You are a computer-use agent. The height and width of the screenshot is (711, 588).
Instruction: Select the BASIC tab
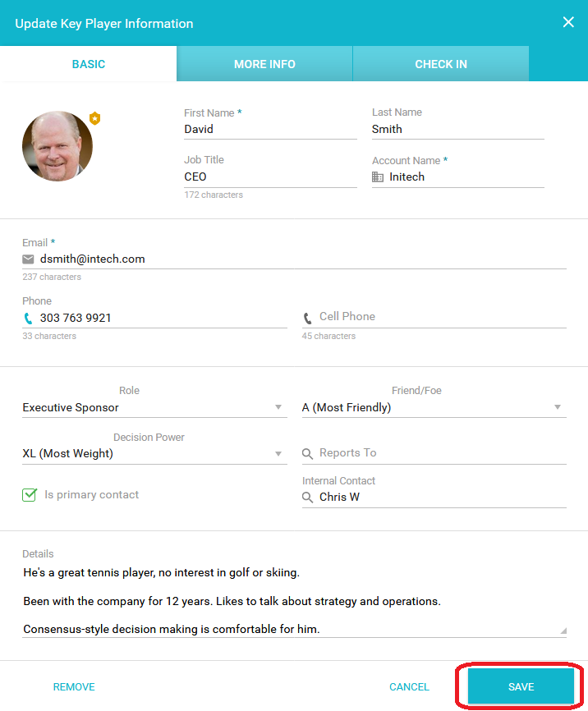click(89, 64)
